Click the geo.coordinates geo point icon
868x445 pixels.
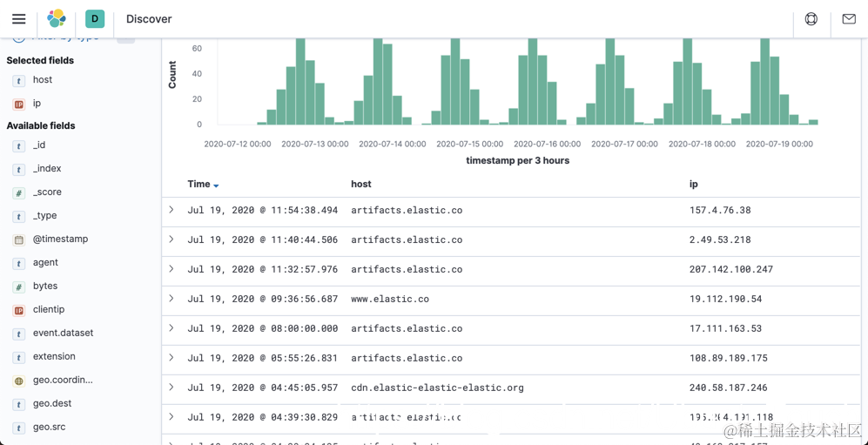19,381
